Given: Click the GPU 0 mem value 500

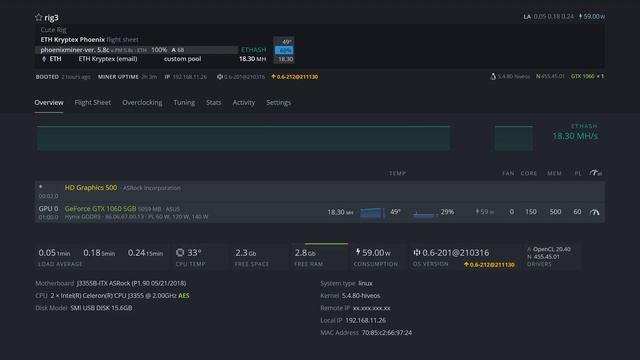Looking at the screenshot, I should click(x=555, y=212).
